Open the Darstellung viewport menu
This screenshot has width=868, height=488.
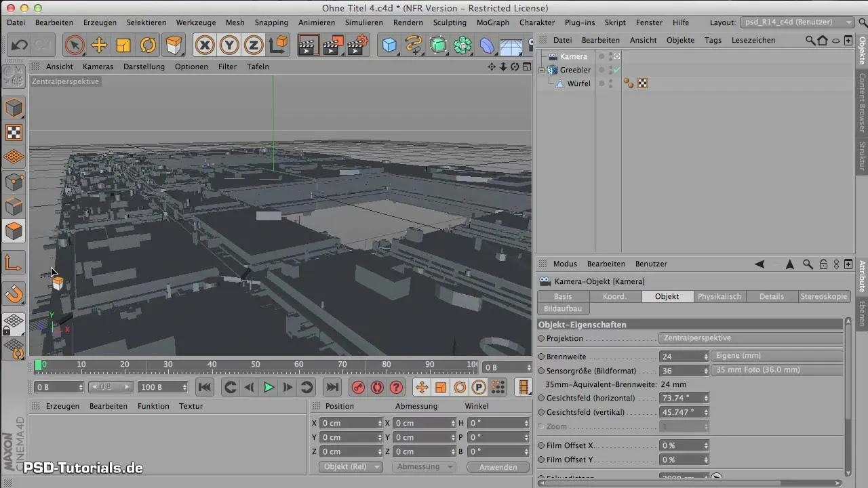pyautogui.click(x=144, y=66)
